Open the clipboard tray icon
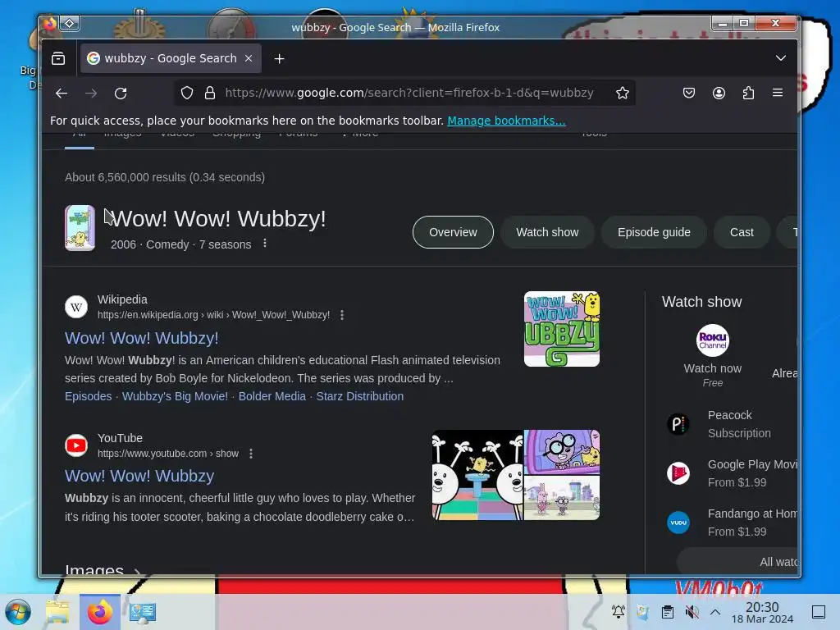Screen dimensions: 840x630 668,612
